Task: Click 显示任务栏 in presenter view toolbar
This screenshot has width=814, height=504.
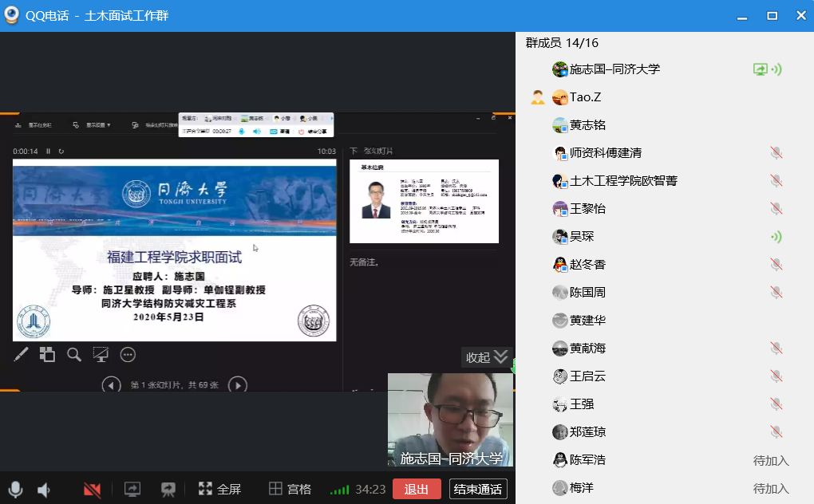Action: coord(34,125)
